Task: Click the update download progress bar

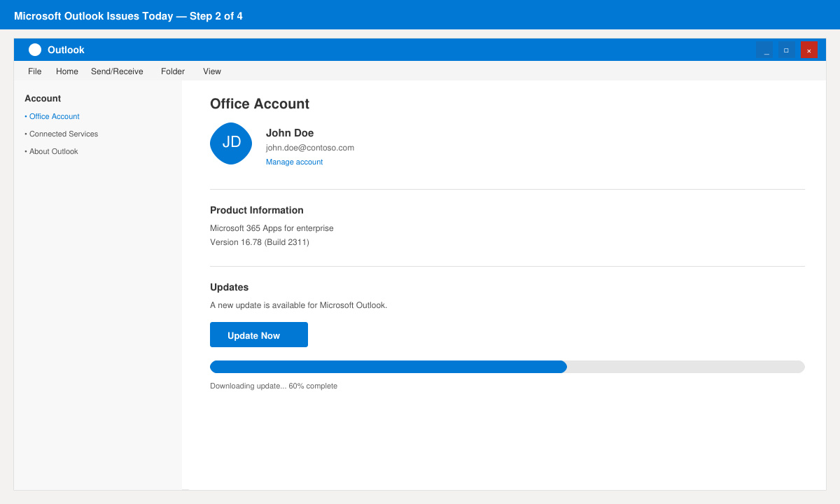Action: [x=507, y=367]
